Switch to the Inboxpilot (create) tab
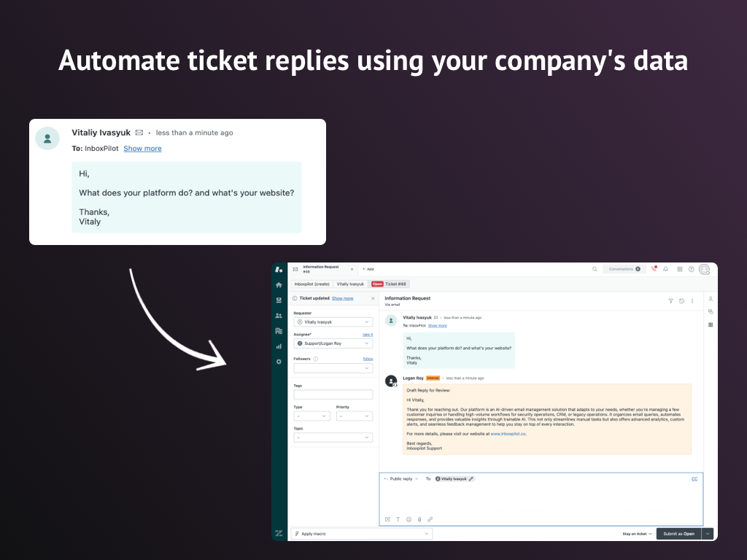The width and height of the screenshot is (747, 560). point(312,284)
